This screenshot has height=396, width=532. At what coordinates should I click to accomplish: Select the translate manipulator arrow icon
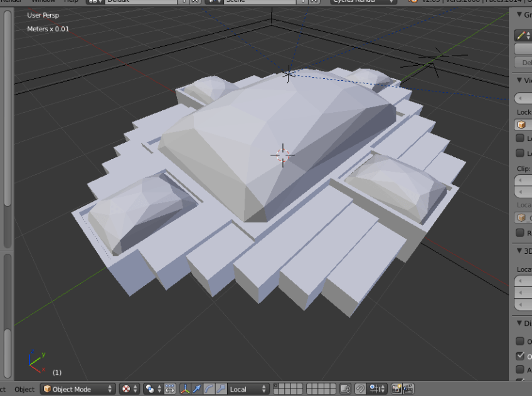tap(198, 389)
